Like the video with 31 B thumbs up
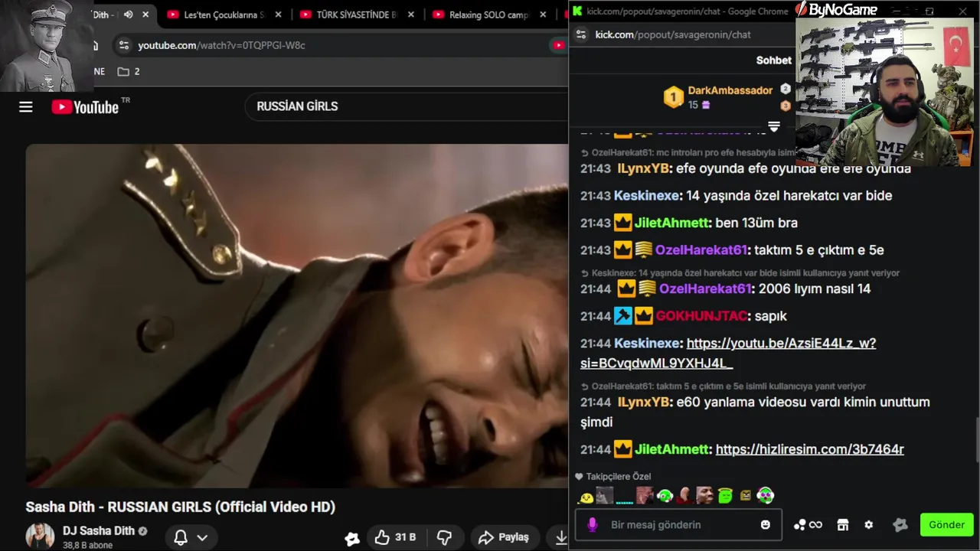Viewport: 980px width, 551px height. 395,537
